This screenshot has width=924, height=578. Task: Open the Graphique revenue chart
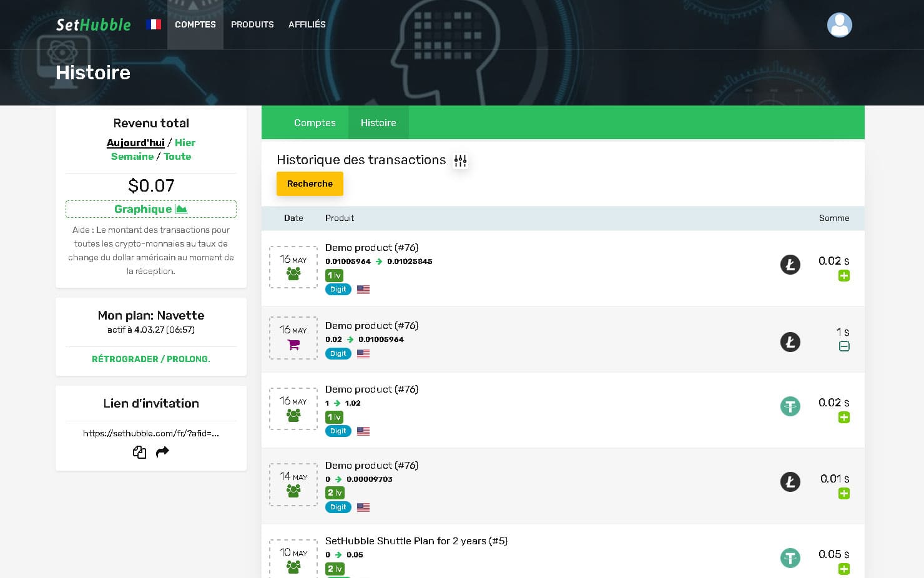coord(150,208)
